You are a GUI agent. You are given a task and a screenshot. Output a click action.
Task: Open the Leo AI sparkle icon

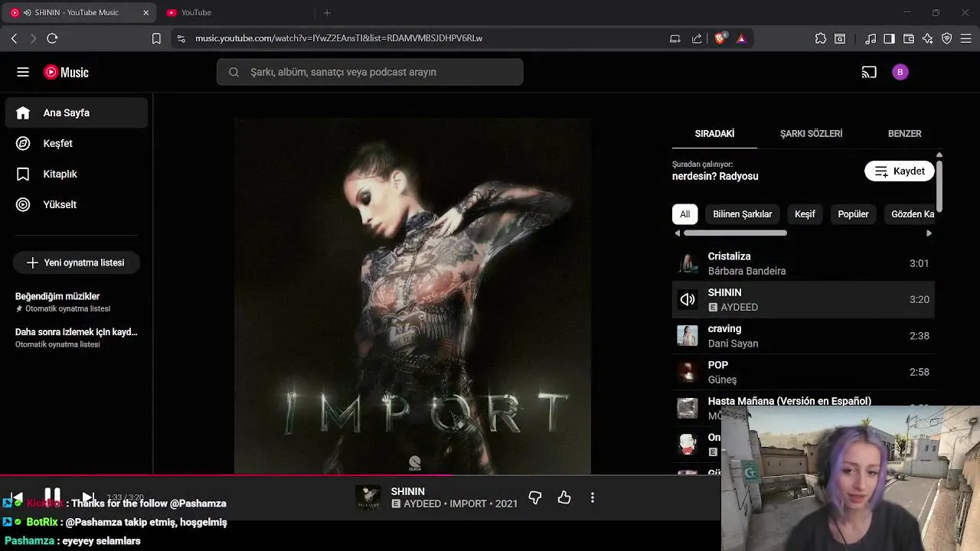(928, 38)
